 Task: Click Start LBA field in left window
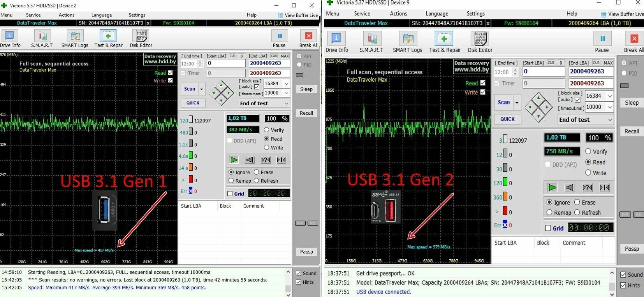pyautogui.click(x=226, y=63)
